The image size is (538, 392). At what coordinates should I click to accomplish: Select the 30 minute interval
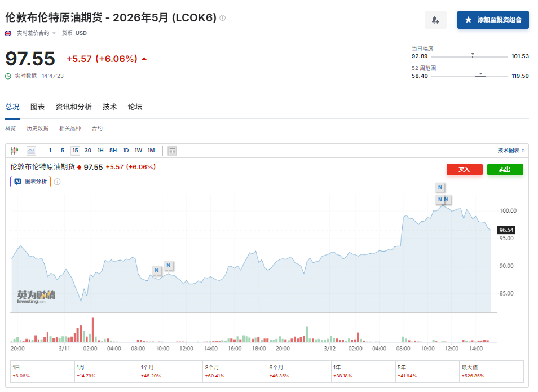88,151
